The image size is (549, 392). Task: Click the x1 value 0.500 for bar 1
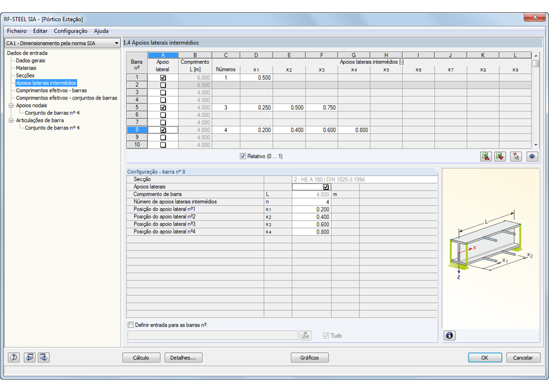point(256,78)
